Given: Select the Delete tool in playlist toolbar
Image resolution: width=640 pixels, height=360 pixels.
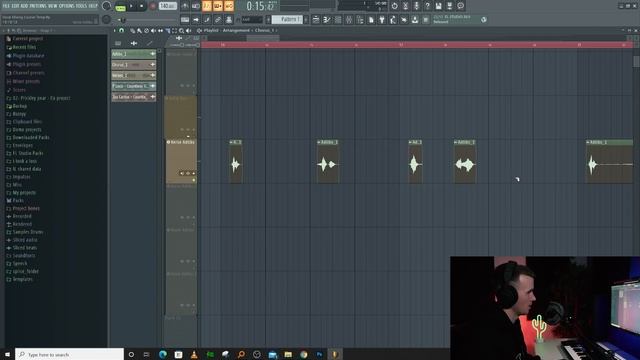Looking at the screenshot, I should [x=147, y=31].
